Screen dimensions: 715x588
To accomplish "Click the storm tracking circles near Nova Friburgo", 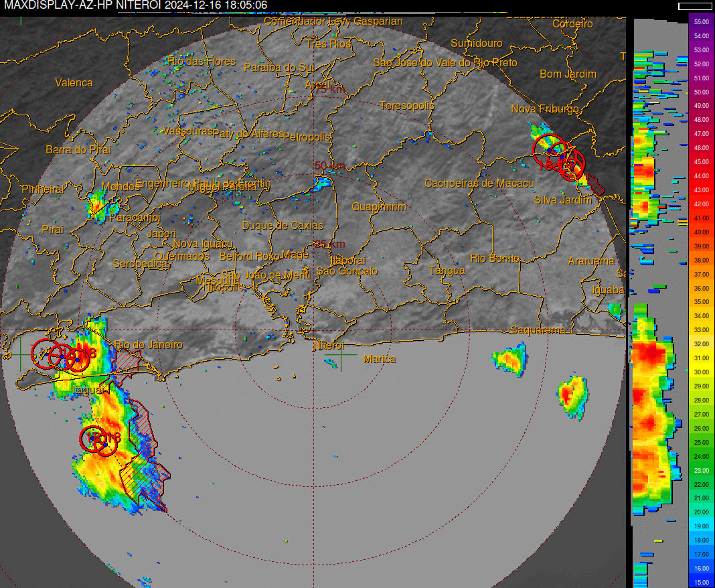I will pyautogui.click(x=559, y=155).
